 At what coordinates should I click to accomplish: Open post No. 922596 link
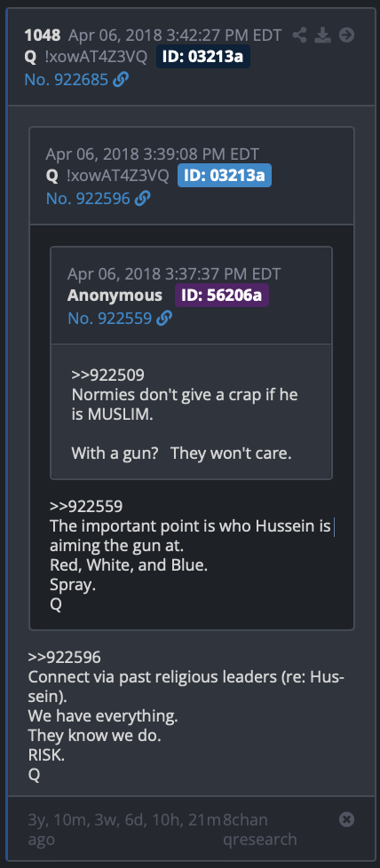click(88, 198)
